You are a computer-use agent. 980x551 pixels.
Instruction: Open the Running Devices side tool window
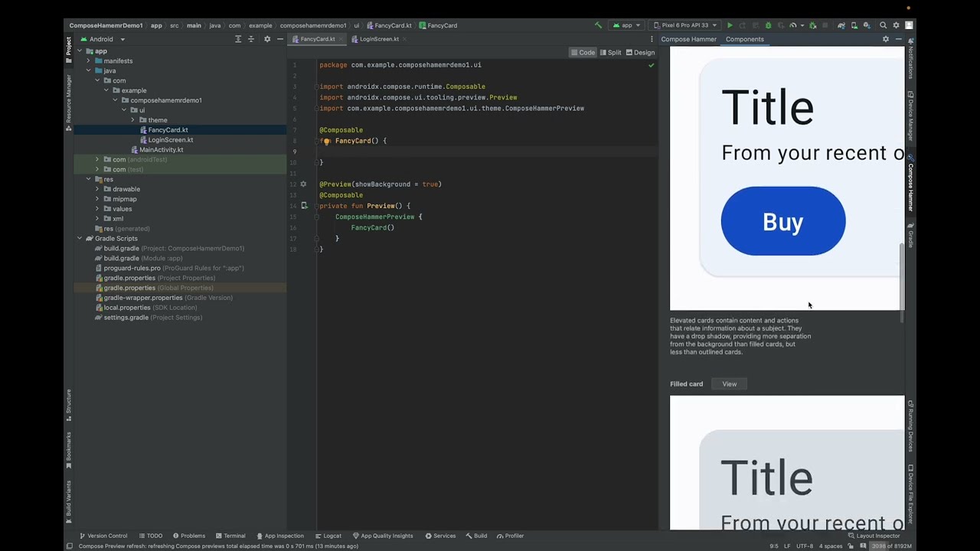click(910, 427)
